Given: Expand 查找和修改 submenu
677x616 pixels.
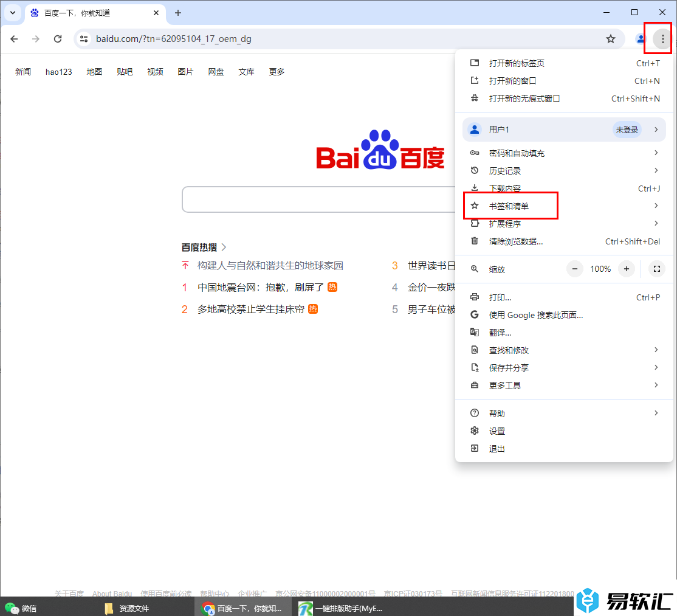Looking at the screenshot, I should pyautogui.click(x=564, y=350).
